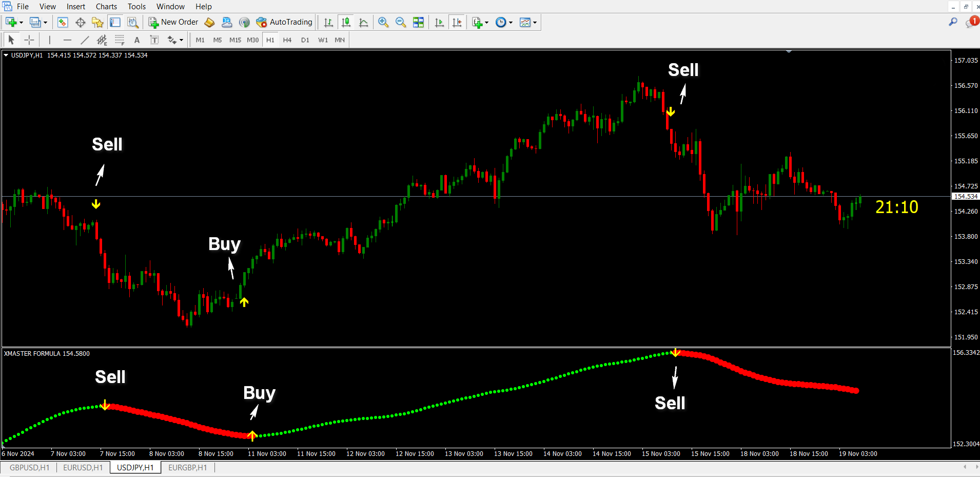Switch to the MN timeframe
The width and height of the screenshot is (980, 477).
[340, 40]
